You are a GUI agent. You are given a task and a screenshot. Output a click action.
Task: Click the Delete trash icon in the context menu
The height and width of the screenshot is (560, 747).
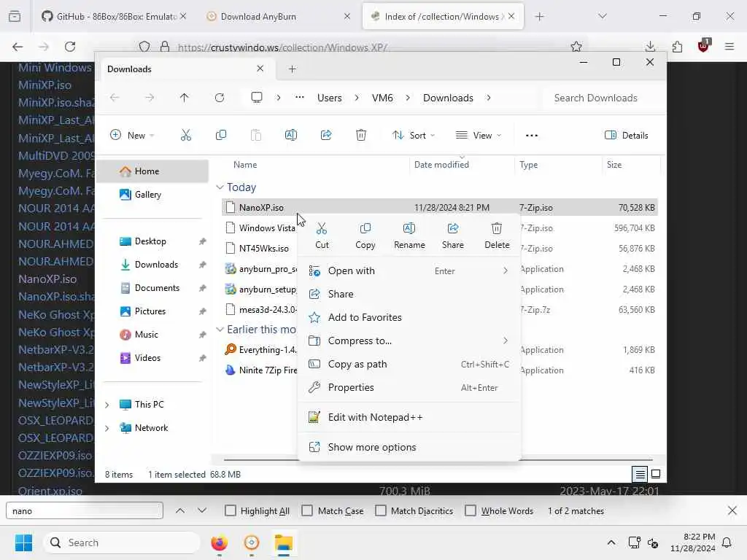pyautogui.click(x=496, y=228)
